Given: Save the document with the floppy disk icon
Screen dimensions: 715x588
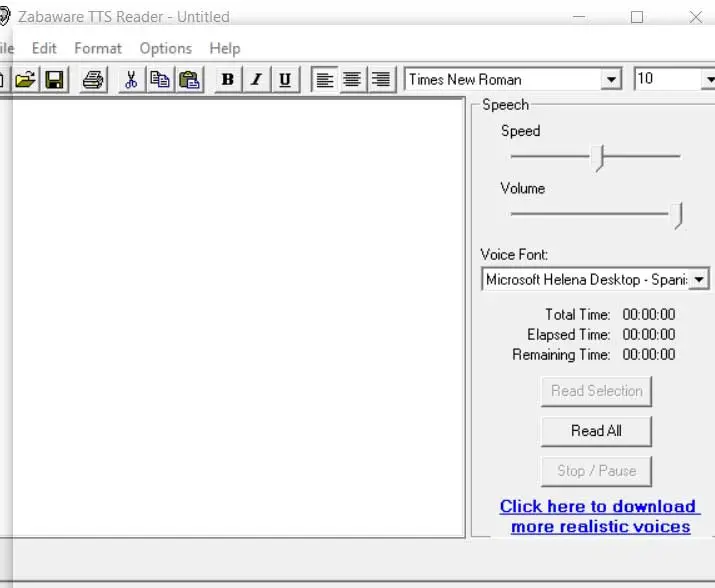Looking at the screenshot, I should (54, 80).
